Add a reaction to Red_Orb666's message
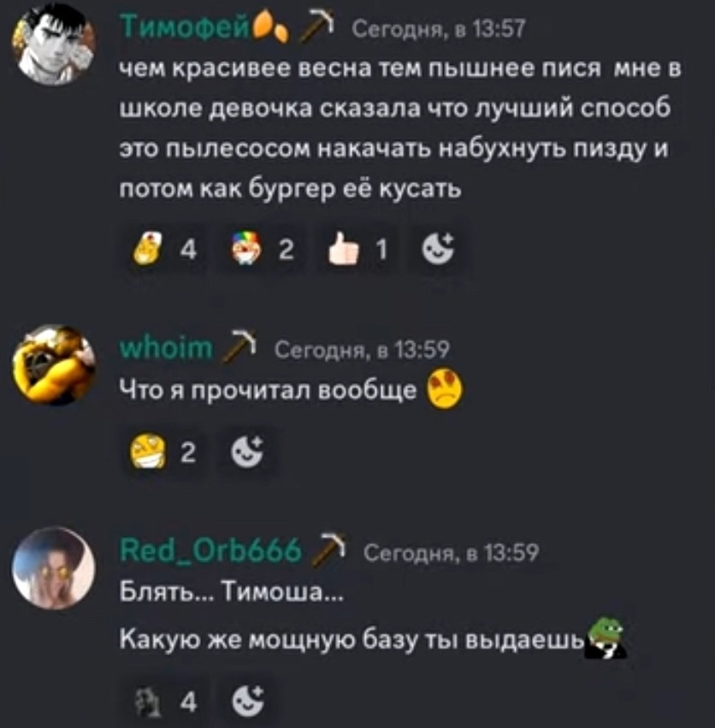The image size is (715, 728). point(248,701)
